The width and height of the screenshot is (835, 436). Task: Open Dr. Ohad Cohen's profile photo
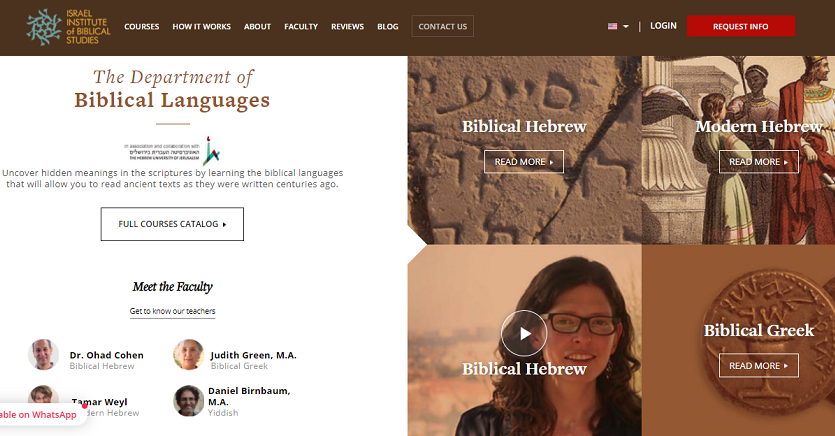click(x=43, y=355)
